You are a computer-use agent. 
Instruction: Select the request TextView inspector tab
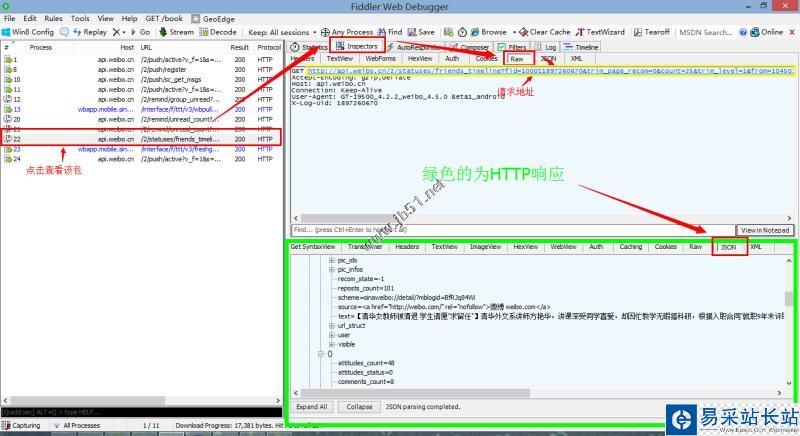click(x=339, y=59)
